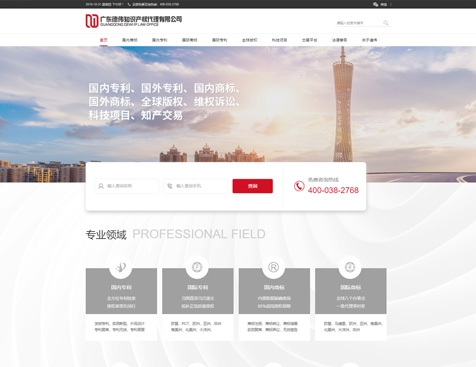Screen dimensions: 476x367
Task: Open the 国内商标 navigation menu item
Action: point(130,40)
